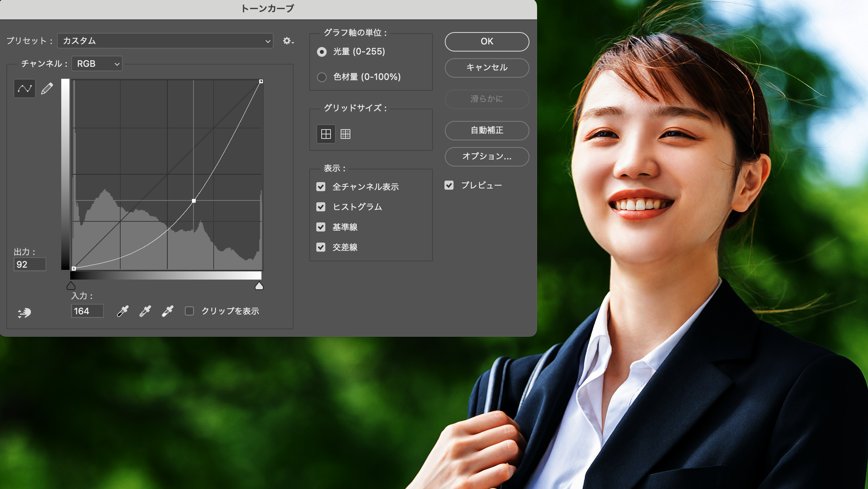Open the preset options gear menu
This screenshot has width=868, height=489.
click(288, 41)
